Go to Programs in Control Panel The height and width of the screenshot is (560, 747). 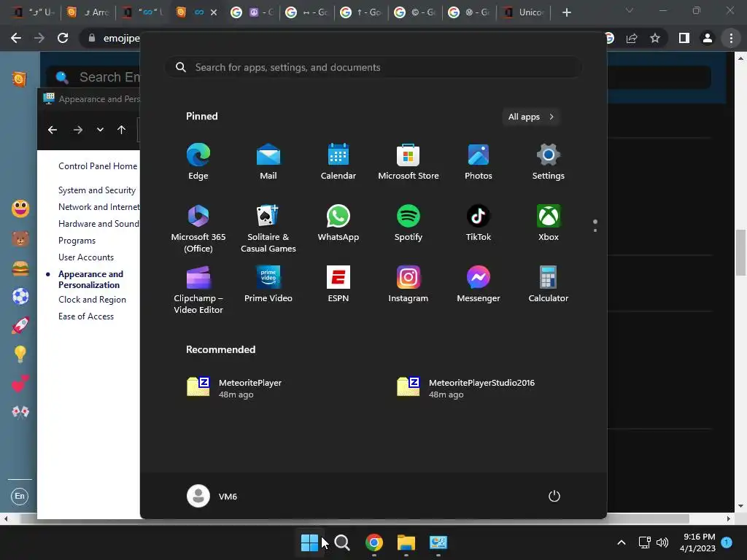[x=77, y=241]
